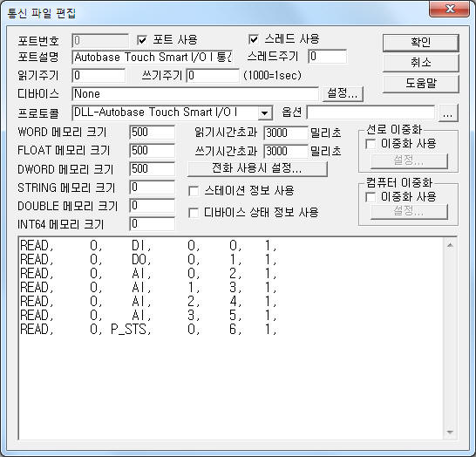Open help with the 도움말 button
The width and height of the screenshot is (476, 457).
420,83
